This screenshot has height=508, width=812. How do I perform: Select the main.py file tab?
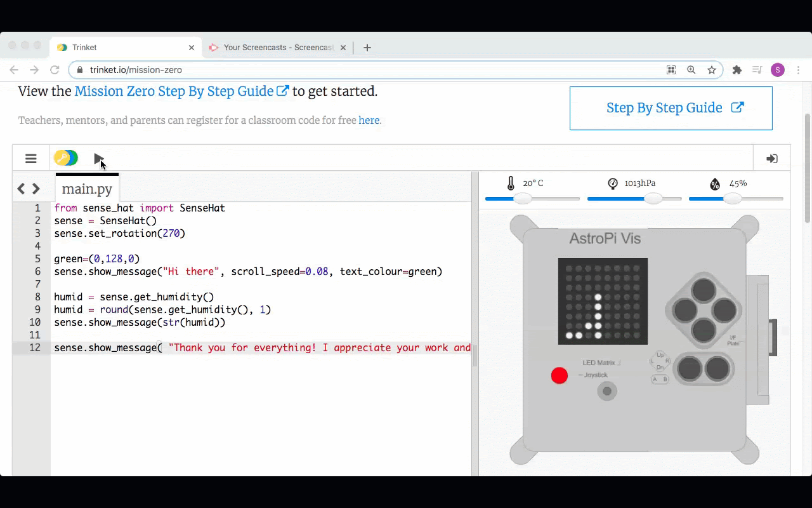point(87,189)
